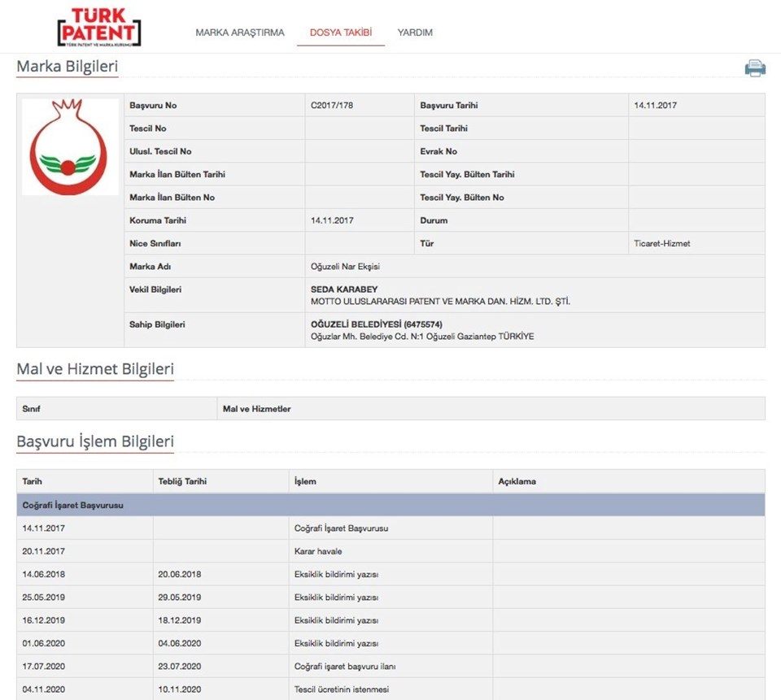
Task: Click the Koruma Tarihi value 14.11.2017
Action: pyautogui.click(x=332, y=220)
